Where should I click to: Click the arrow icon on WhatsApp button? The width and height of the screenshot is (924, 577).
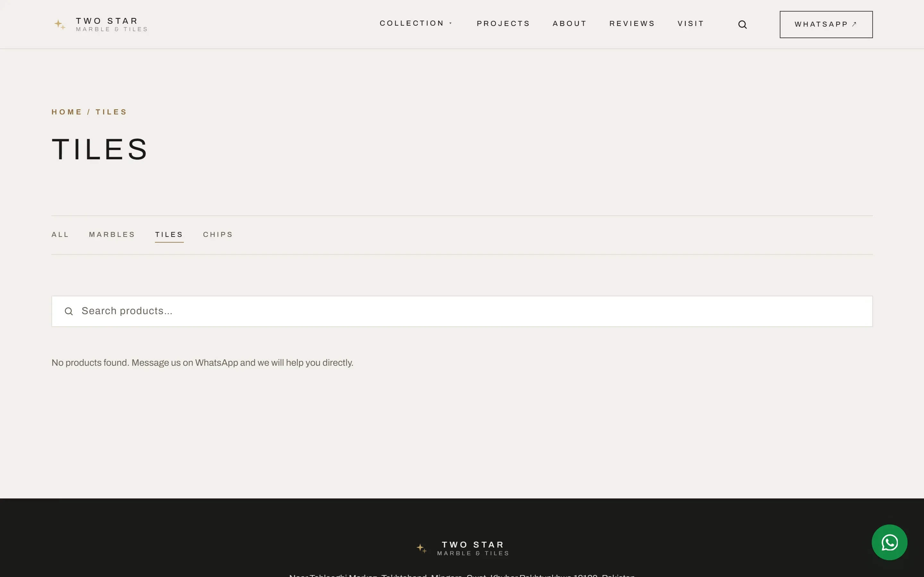pyautogui.click(x=854, y=24)
